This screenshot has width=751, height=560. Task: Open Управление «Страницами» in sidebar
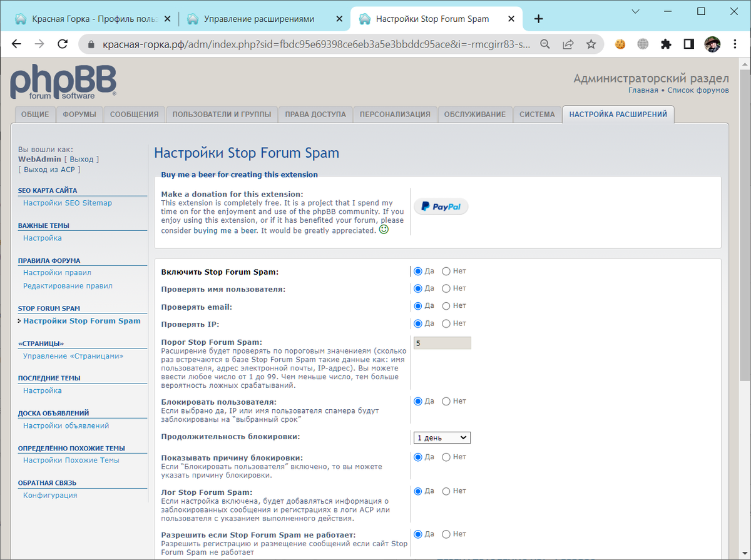[73, 356]
